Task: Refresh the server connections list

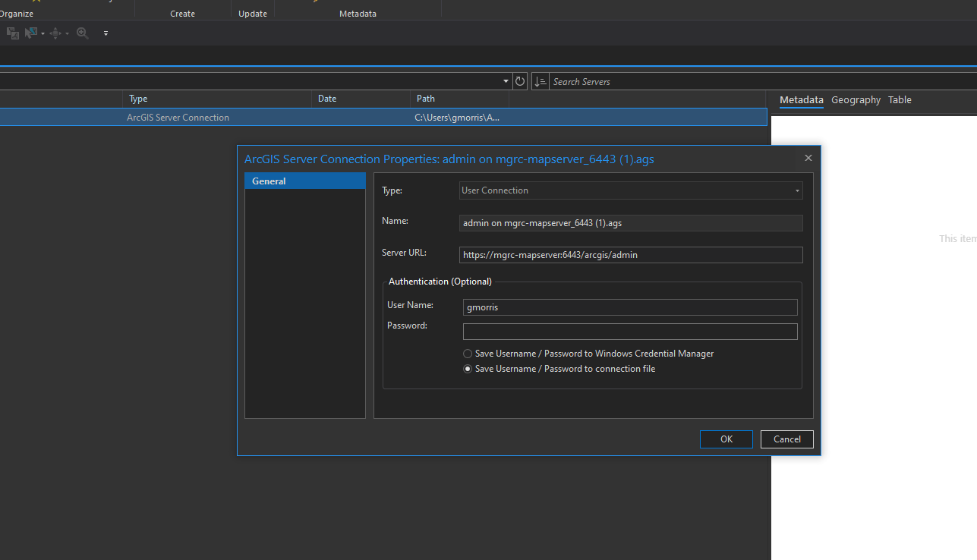Action: click(520, 81)
